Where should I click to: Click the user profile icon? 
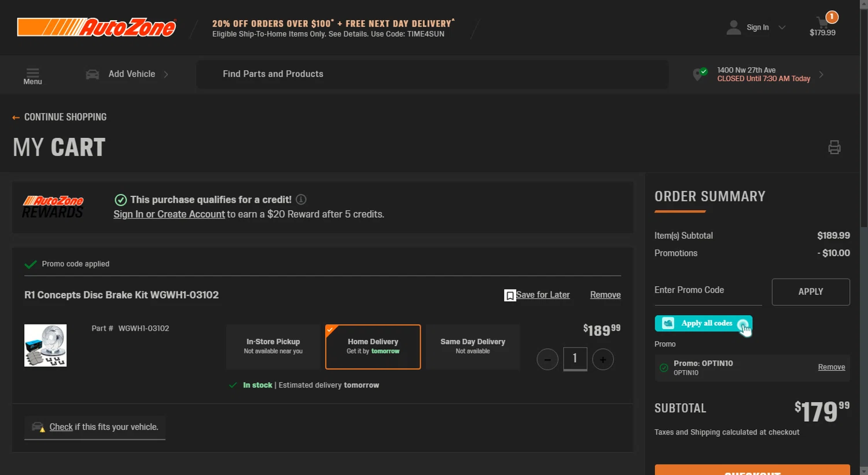click(x=734, y=27)
